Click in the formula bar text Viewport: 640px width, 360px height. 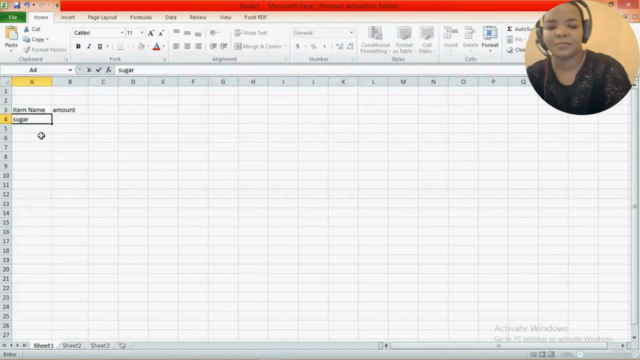(126, 70)
